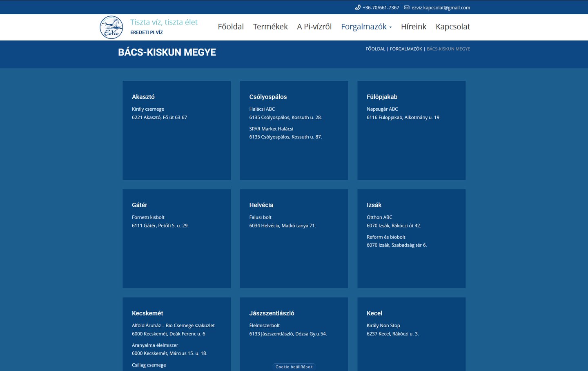Image resolution: width=588 pixels, height=371 pixels.
Task: Click the FORGALMAZÓK breadcrumb link
Action: (406, 49)
